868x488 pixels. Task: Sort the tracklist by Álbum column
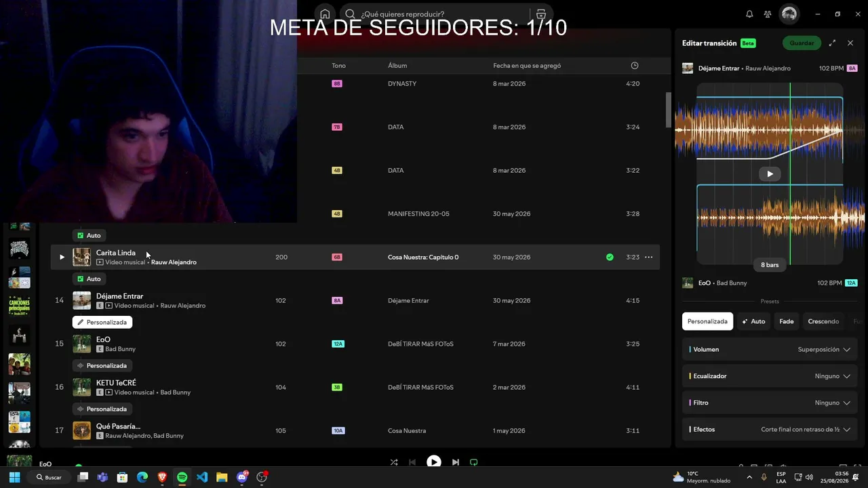397,66
